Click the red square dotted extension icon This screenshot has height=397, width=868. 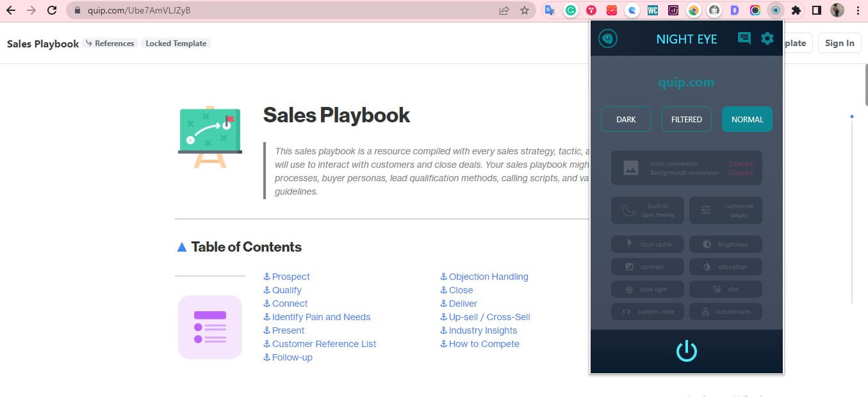(611, 10)
